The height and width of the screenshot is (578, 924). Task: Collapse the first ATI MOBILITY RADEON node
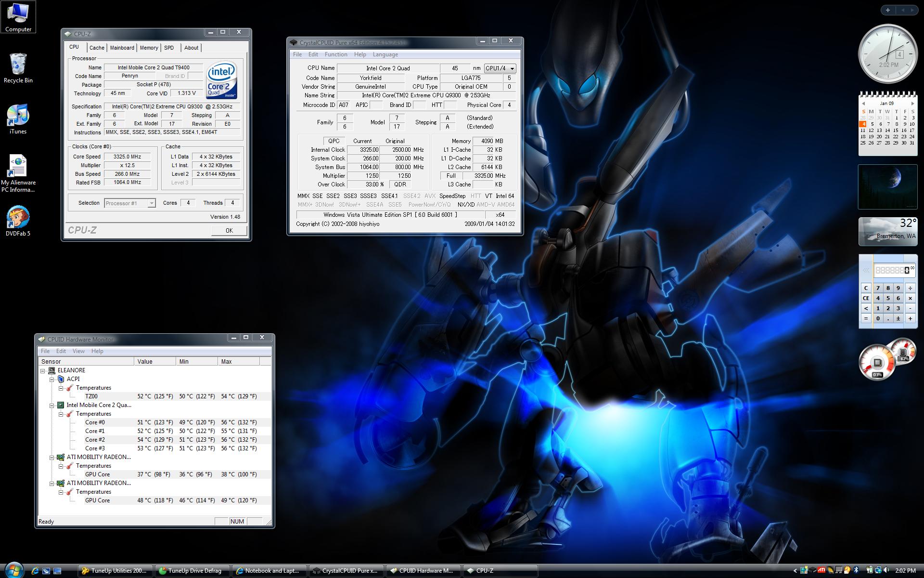pyautogui.click(x=51, y=457)
